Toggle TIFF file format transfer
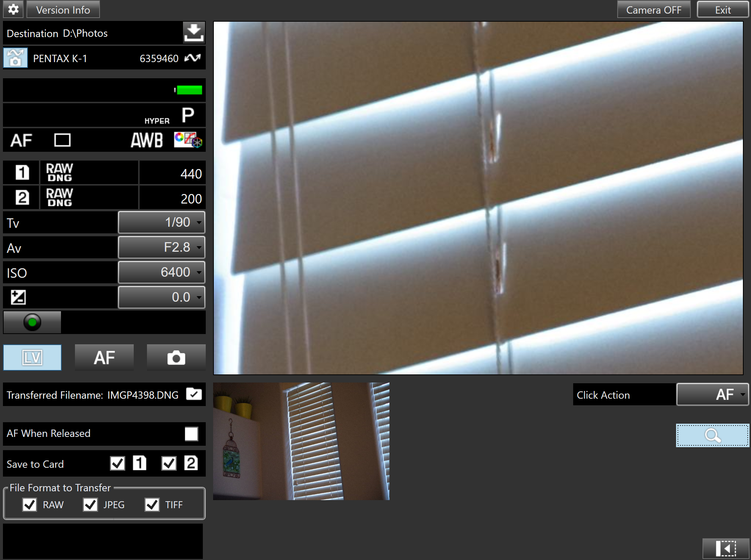Viewport: 751px width, 560px height. pyautogui.click(x=152, y=505)
